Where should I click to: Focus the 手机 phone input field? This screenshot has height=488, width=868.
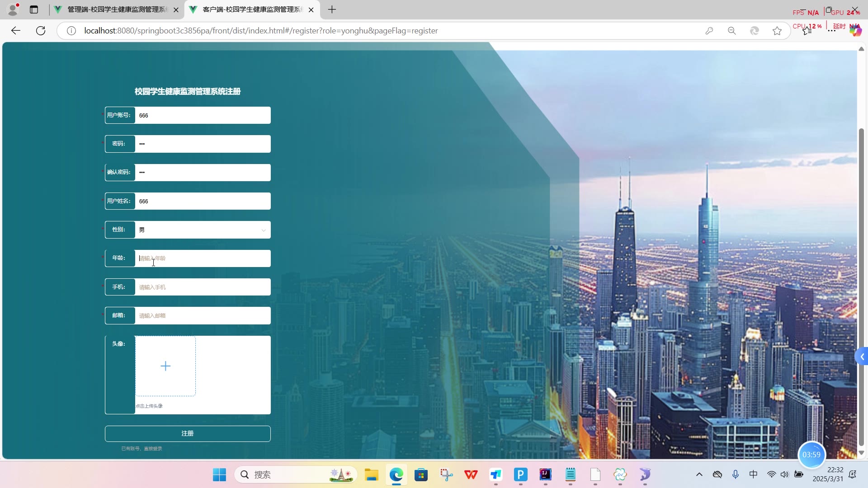point(203,287)
